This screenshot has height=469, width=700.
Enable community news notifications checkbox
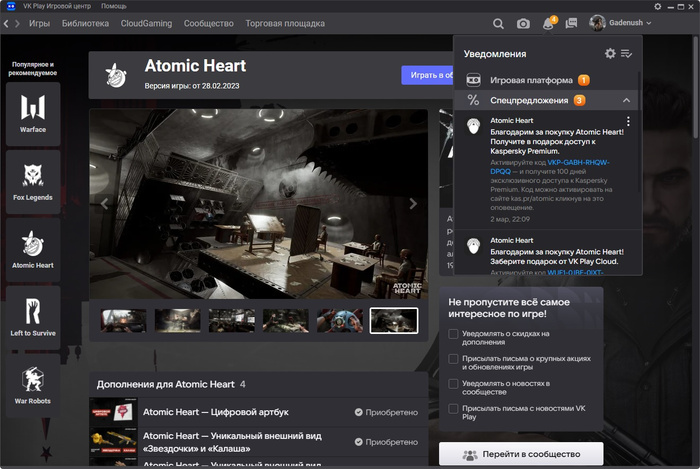coord(454,383)
